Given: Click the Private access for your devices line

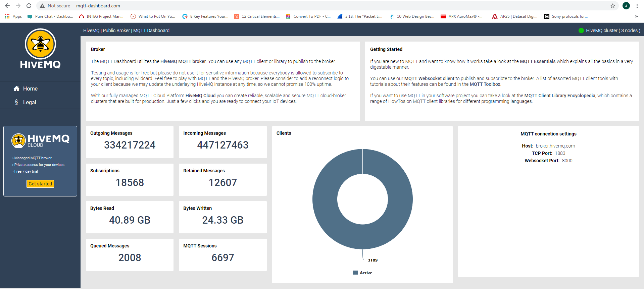Looking at the screenshot, I should click(x=39, y=165).
